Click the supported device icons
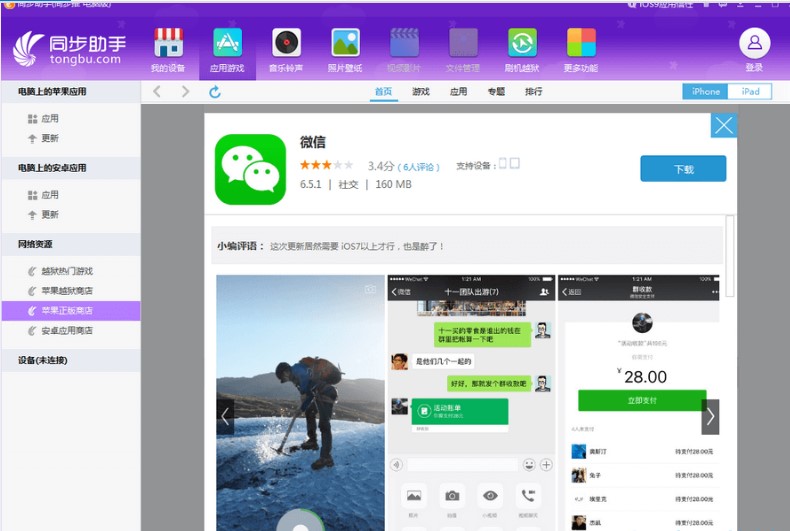This screenshot has width=790, height=531. click(x=509, y=163)
